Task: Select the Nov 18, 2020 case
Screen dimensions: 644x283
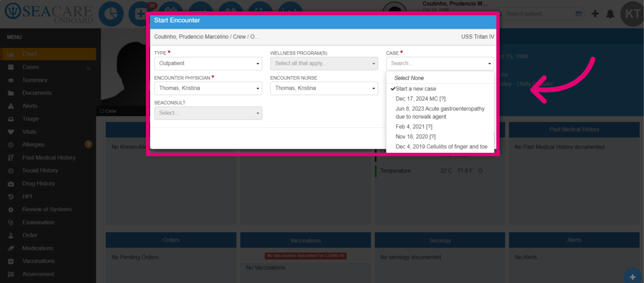Action: 440,137
